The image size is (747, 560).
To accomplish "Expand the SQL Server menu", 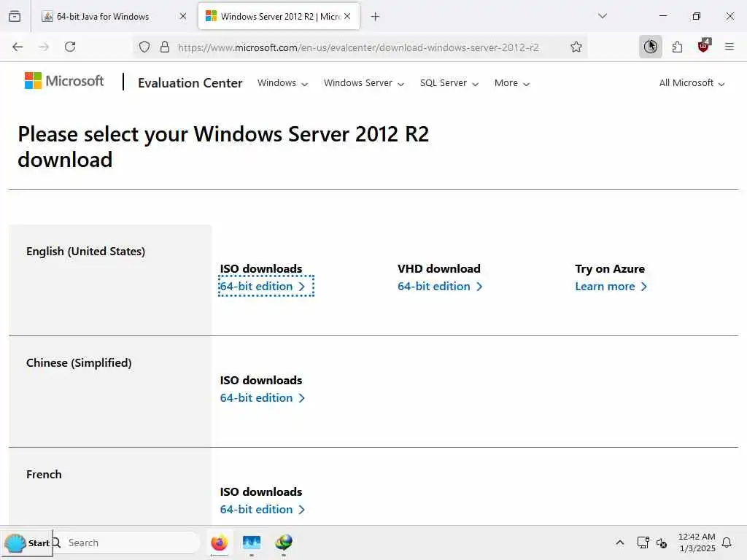I will pyautogui.click(x=449, y=83).
